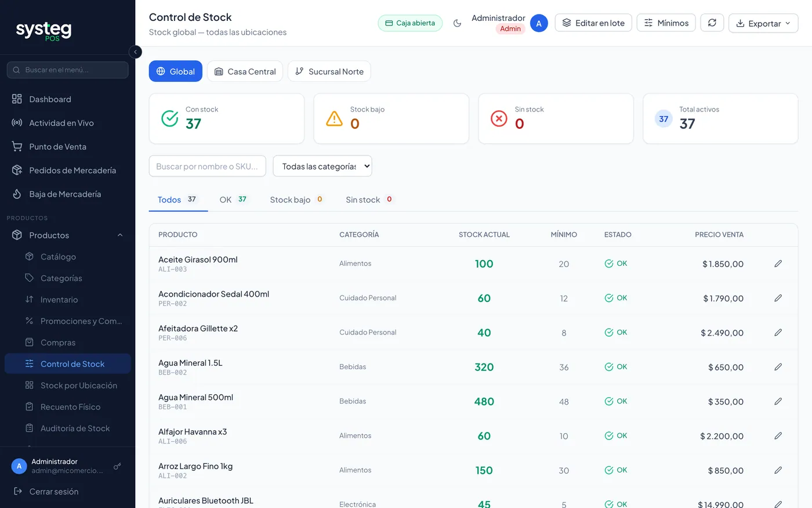The height and width of the screenshot is (508, 812).
Task: Edit Acondicionador Sedal 400ml pencil icon
Action: coord(778,298)
